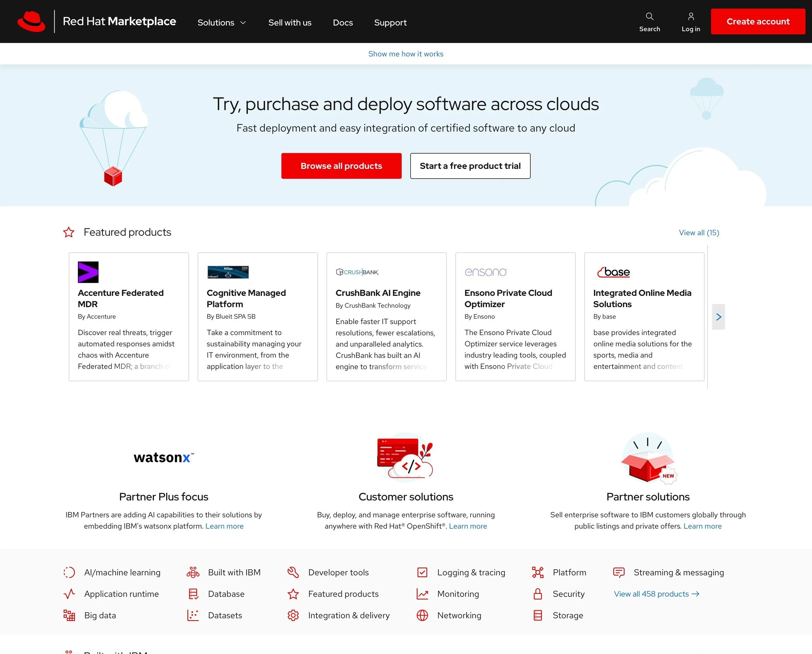Click Show me how it works link
This screenshot has width=812, height=654.
[x=405, y=54]
